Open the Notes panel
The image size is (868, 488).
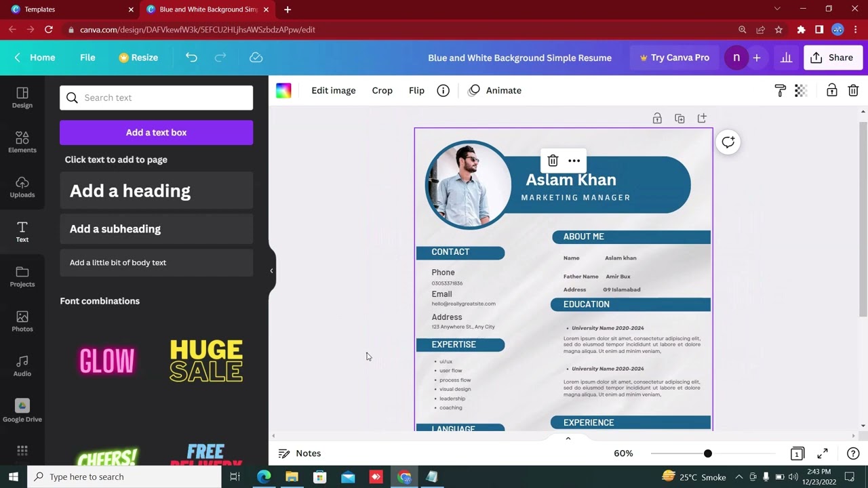[x=300, y=453]
